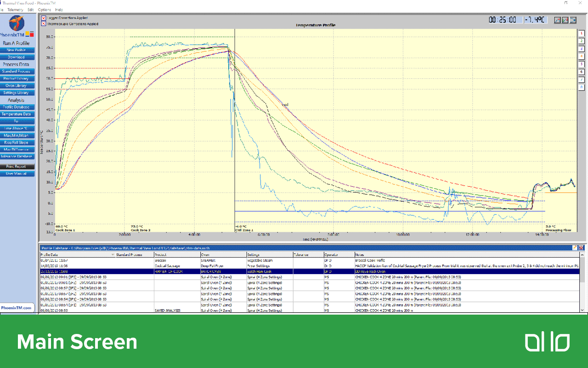Image resolution: width=588 pixels, height=368 pixels.
Task: Toggle probe trace 5 visibility
Action: click(582, 63)
